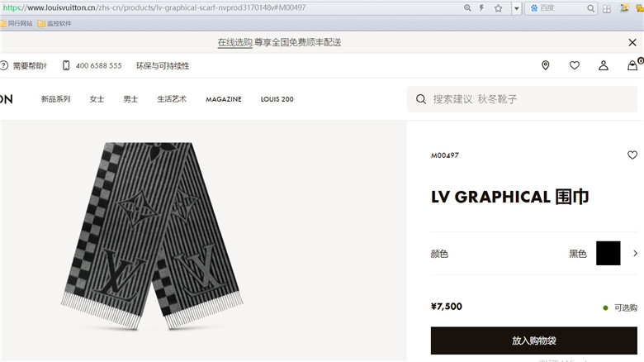The width and height of the screenshot is (644, 362).
Task: Follow the 在线选购 link
Action: click(x=235, y=42)
